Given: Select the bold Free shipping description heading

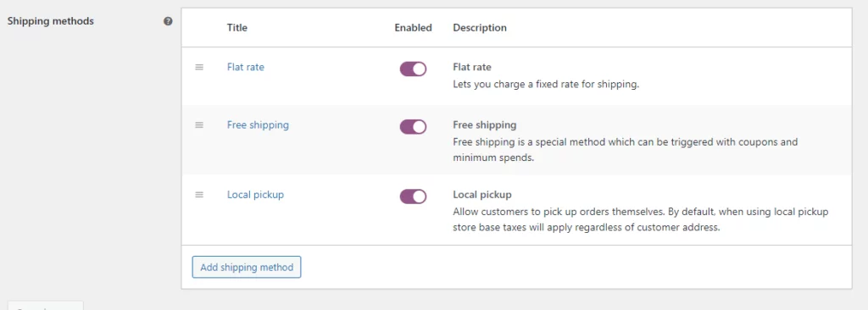Looking at the screenshot, I should coord(484,125).
